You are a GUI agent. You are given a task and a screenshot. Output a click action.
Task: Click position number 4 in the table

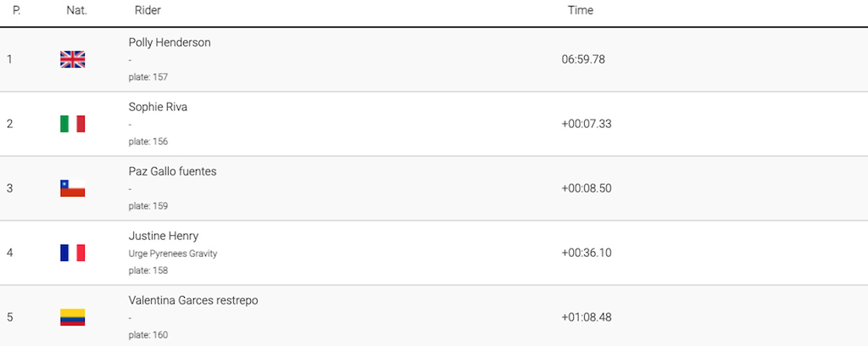click(9, 253)
